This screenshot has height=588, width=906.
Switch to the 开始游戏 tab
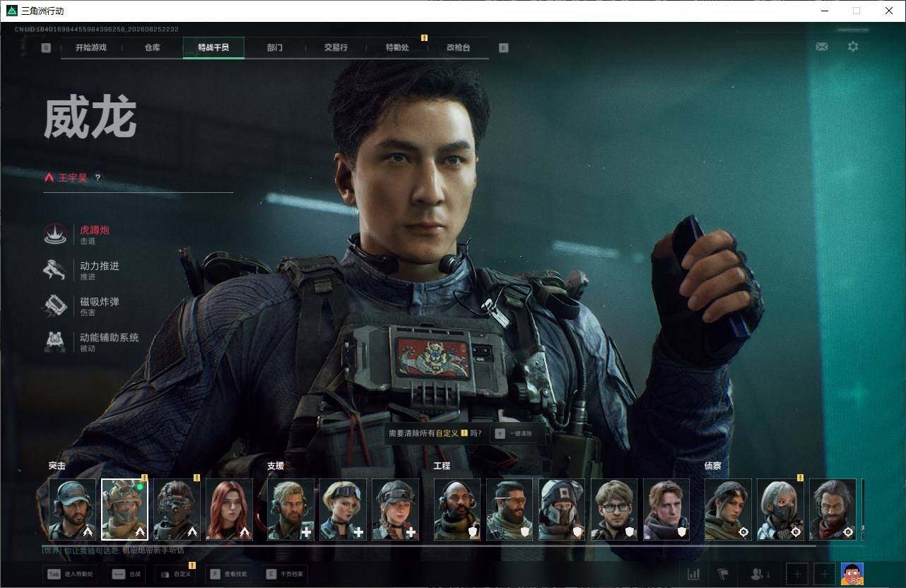[91, 48]
